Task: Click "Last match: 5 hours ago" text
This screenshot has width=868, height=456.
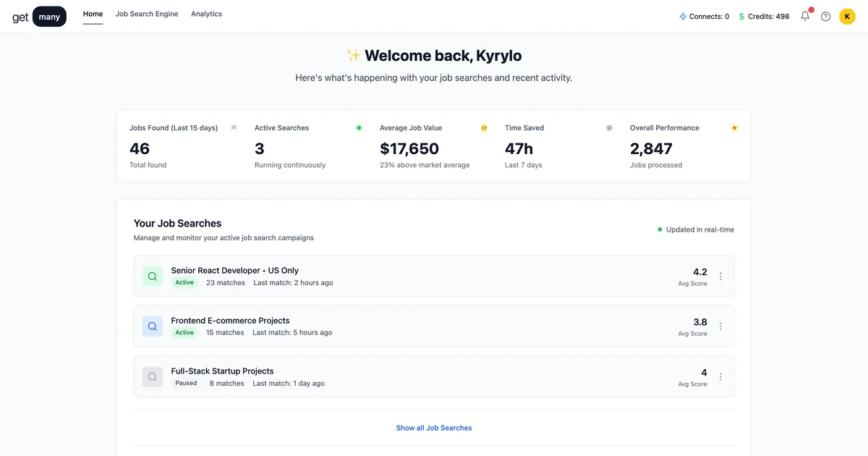Action: click(x=292, y=332)
